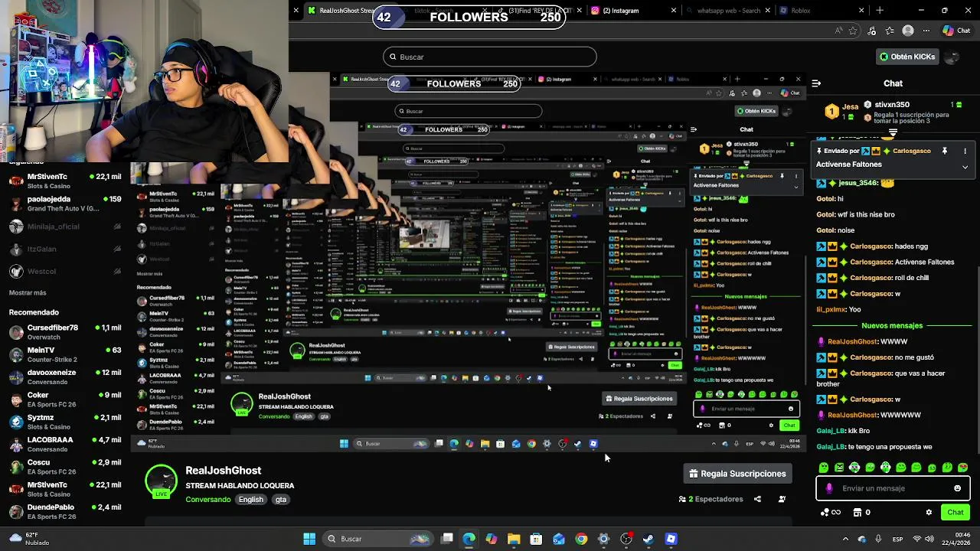Open davooxeneize recommended channel
The width and height of the screenshot is (980, 551).
65,377
